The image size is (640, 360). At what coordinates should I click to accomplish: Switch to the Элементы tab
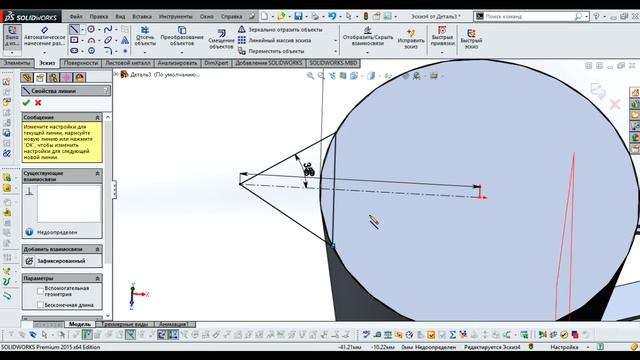pyautogui.click(x=17, y=63)
